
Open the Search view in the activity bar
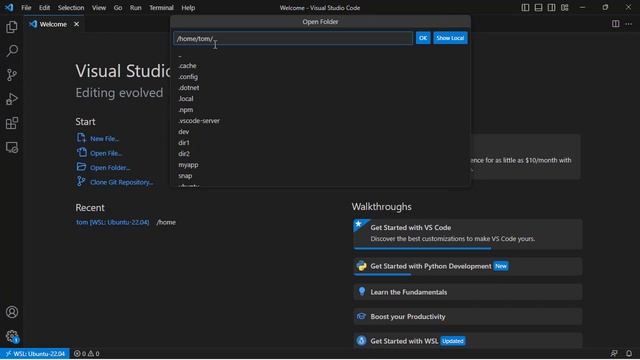pos(12,51)
